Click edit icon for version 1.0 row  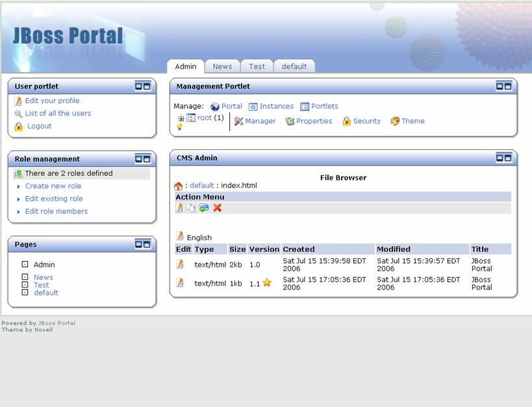(180, 264)
